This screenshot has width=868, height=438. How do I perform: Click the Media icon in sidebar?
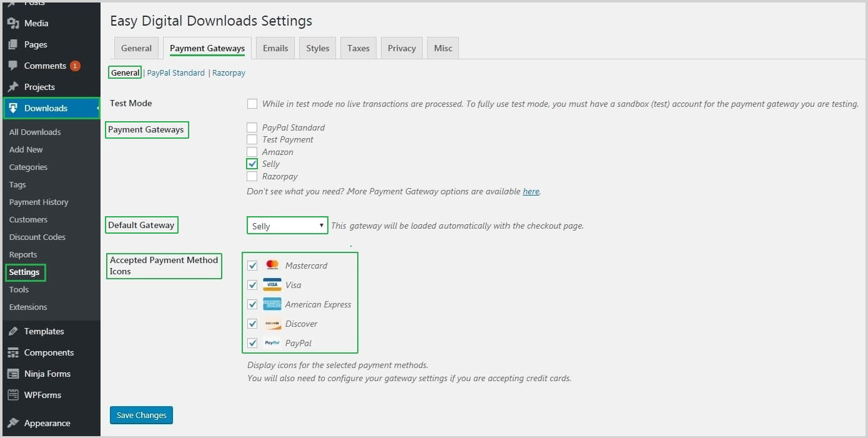(x=13, y=23)
